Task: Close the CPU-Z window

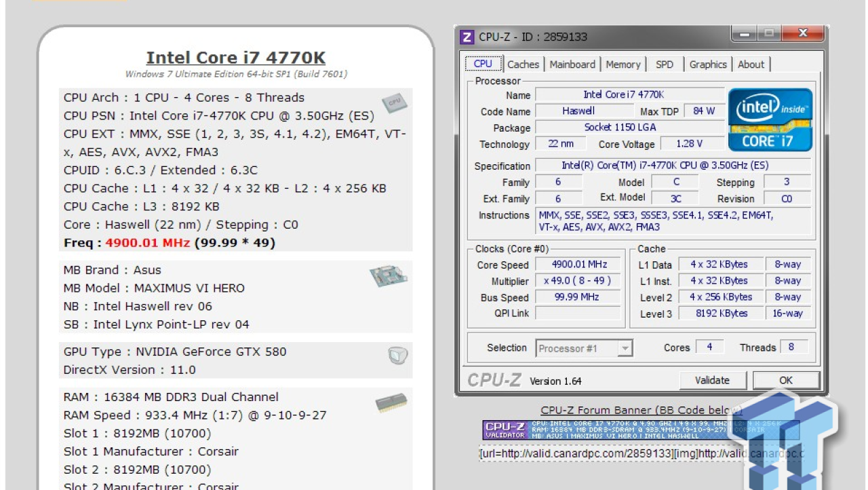Action: (803, 34)
